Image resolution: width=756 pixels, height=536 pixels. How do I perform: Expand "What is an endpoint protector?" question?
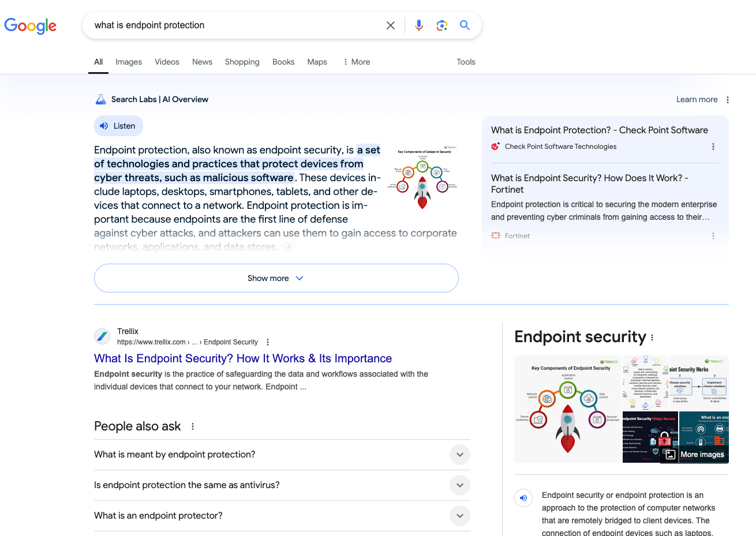tap(459, 516)
